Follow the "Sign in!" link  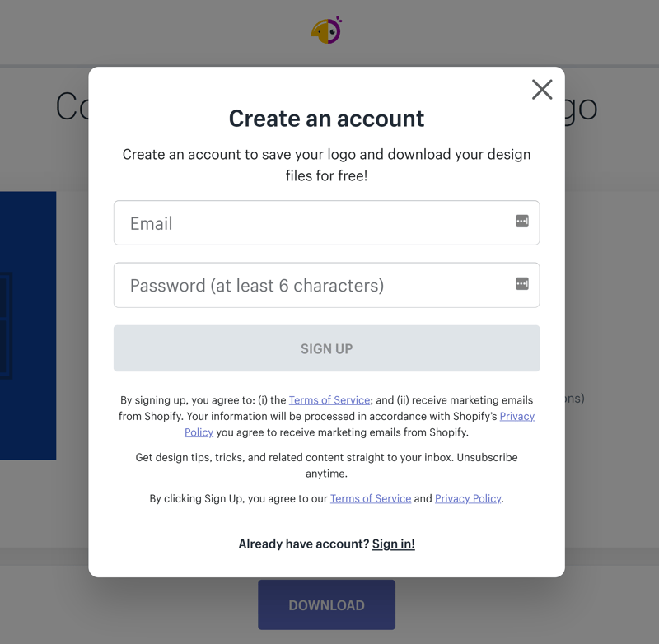tap(394, 544)
